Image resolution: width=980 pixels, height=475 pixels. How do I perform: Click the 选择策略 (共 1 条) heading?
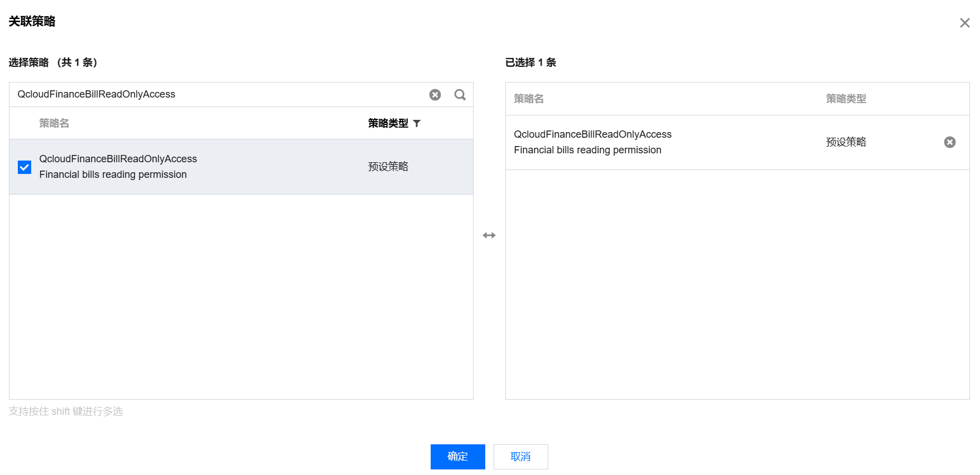(53, 62)
